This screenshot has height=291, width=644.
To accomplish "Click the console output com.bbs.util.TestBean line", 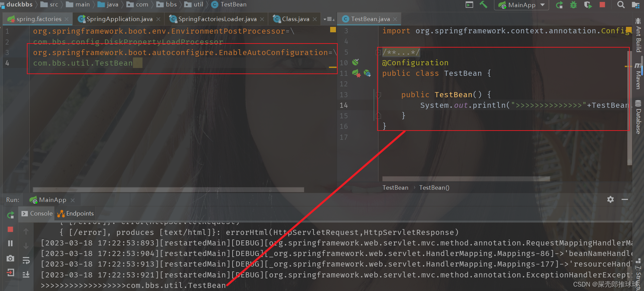I will click(133, 285).
